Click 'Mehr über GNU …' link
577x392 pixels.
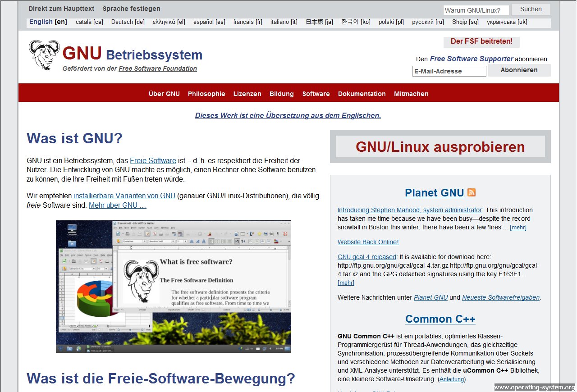118,205
